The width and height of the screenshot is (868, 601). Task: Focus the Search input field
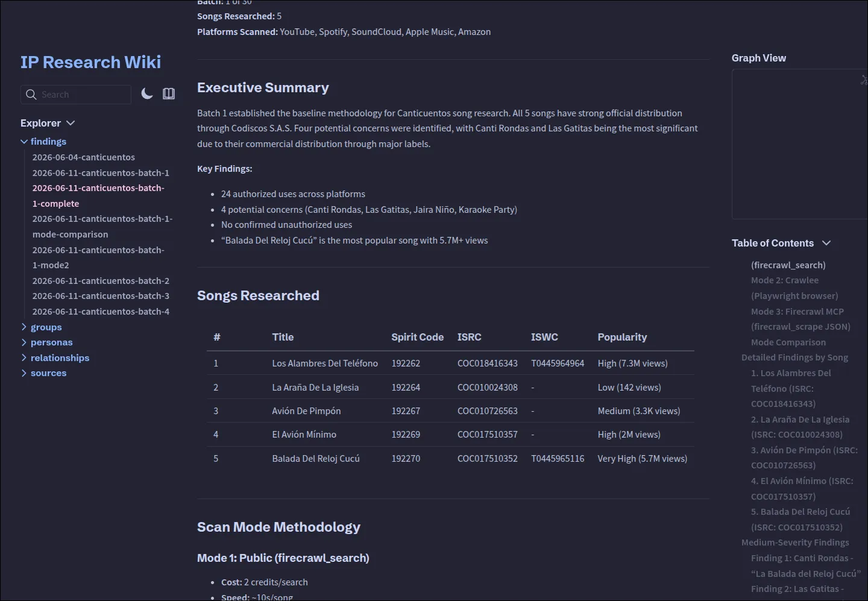[x=76, y=95]
